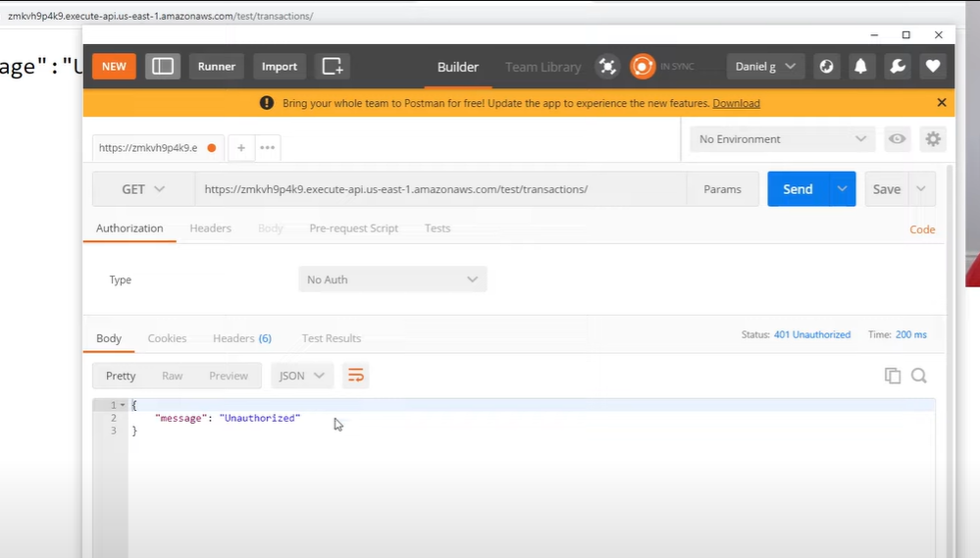Viewport: 980px width, 558px height.
Task: Toggle the environment quick look eye
Action: pos(897,138)
